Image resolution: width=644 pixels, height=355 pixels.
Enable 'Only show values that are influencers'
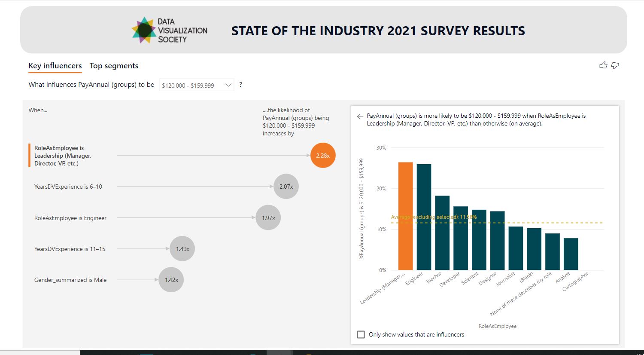point(361,334)
